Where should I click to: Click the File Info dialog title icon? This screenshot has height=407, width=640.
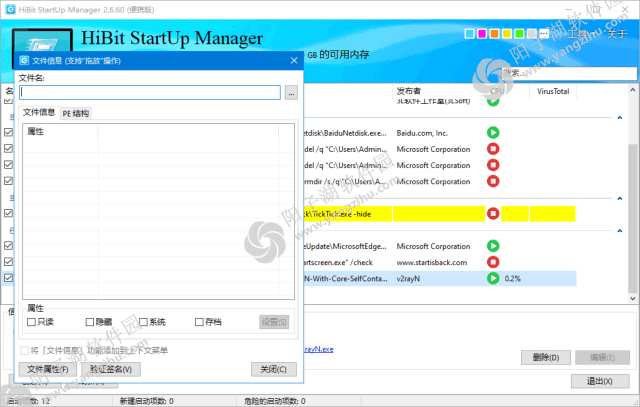tap(24, 60)
